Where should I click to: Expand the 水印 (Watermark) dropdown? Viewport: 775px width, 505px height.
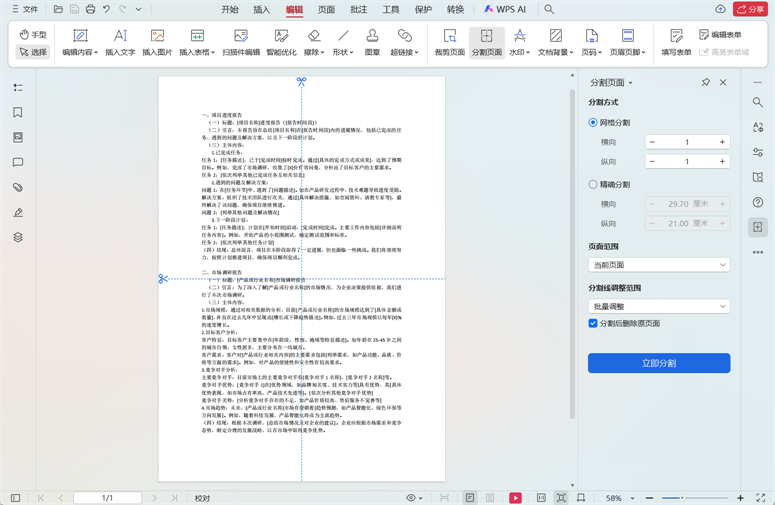[519, 42]
